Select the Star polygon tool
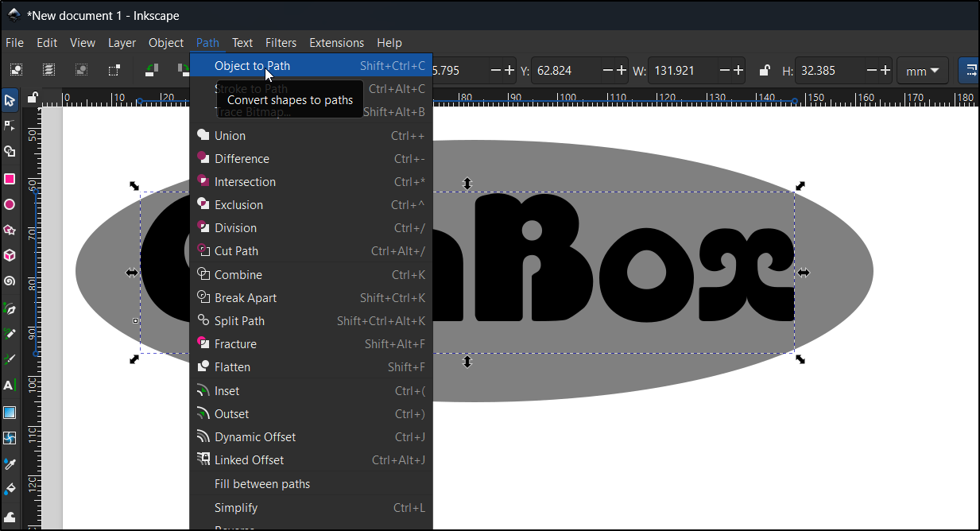Image resolution: width=980 pixels, height=531 pixels. point(10,230)
